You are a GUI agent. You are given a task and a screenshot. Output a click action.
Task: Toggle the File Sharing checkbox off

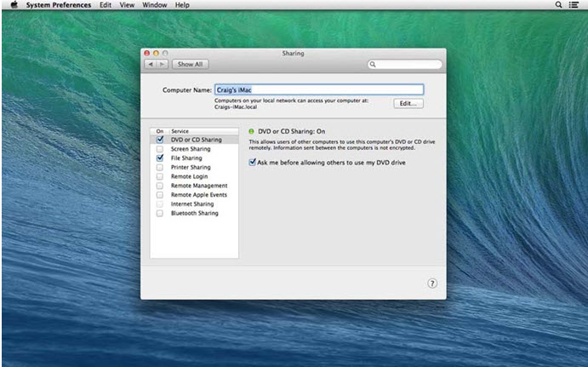pos(159,158)
